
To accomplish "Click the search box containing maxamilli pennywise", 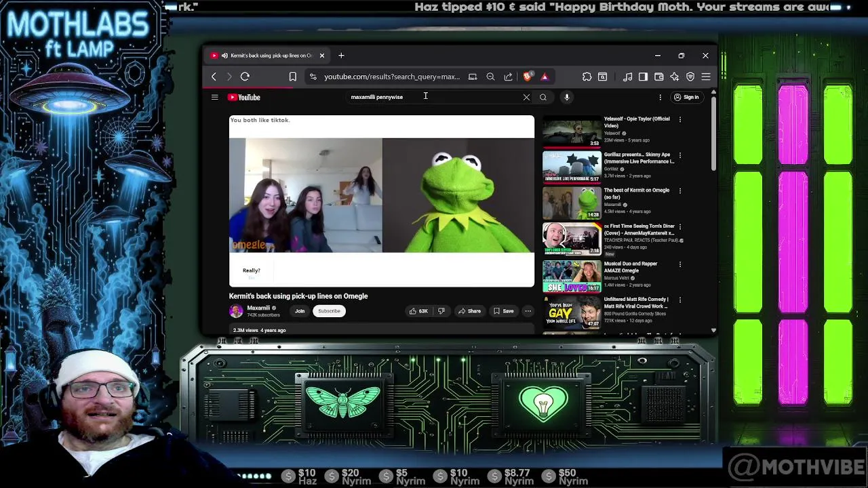I will 434,97.
